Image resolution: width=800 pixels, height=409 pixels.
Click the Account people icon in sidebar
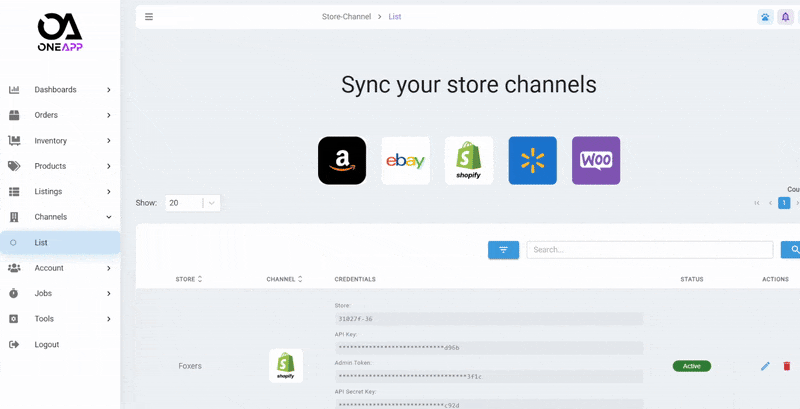click(14, 268)
